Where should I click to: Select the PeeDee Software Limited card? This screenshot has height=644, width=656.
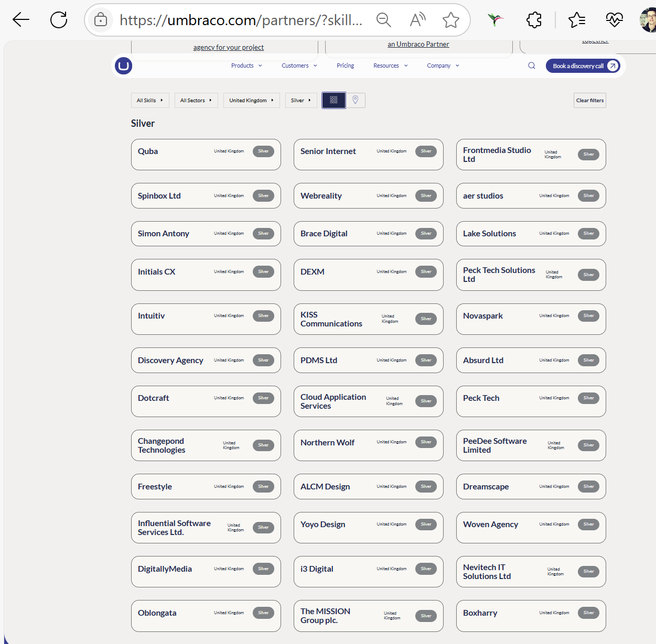tap(531, 445)
